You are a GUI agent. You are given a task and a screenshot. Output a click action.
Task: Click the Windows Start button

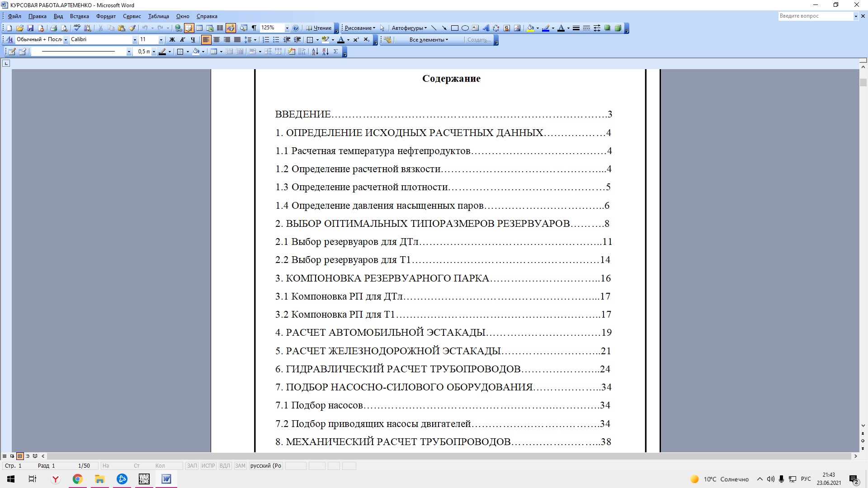click(11, 479)
